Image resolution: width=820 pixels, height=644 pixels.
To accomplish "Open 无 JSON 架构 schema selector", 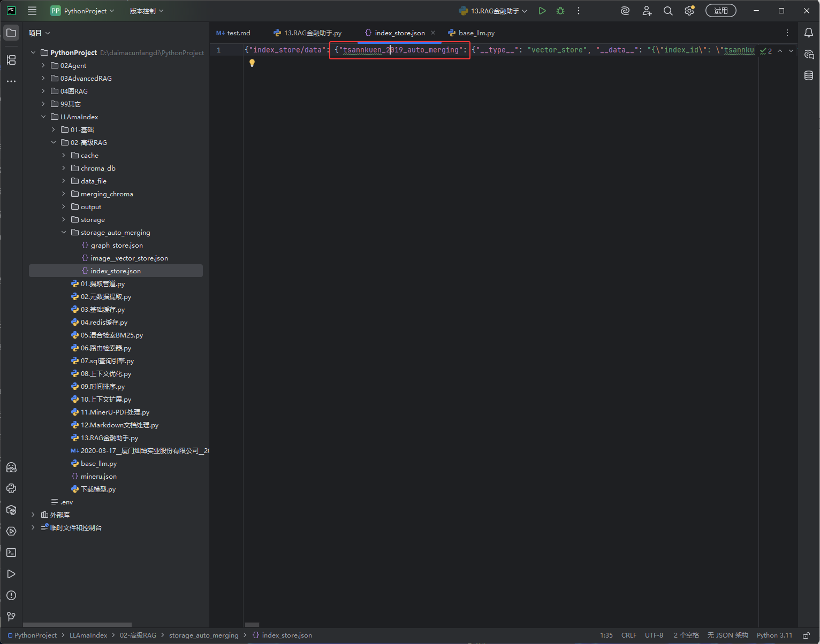I will 728,635.
